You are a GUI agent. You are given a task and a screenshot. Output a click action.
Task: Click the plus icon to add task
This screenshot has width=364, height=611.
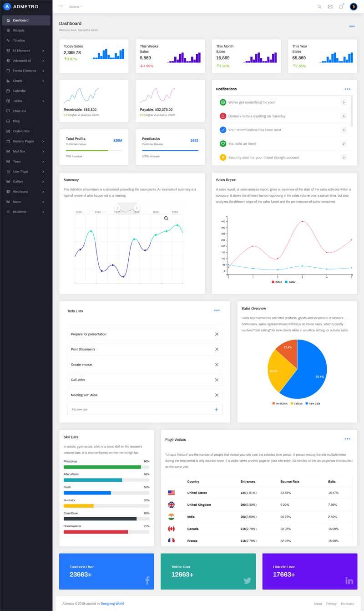coord(216,409)
